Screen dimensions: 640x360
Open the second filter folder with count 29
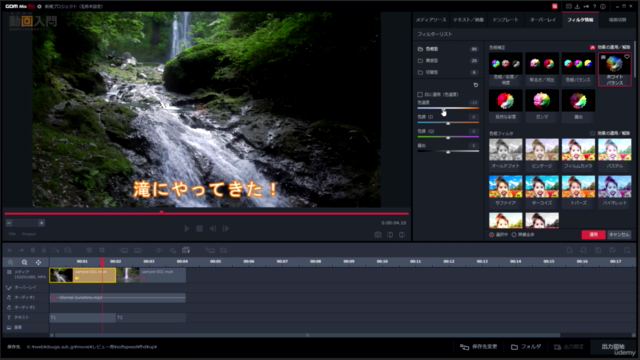click(447, 60)
